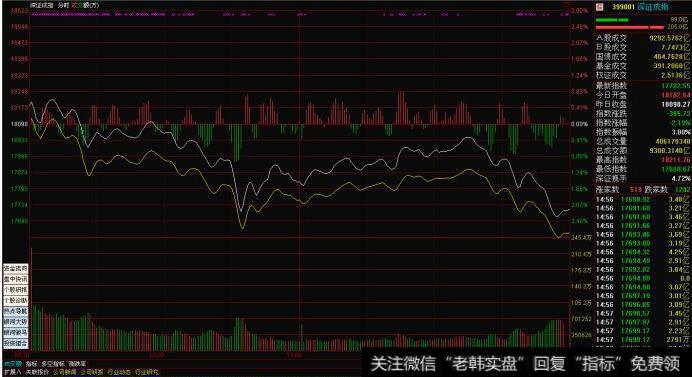This screenshot has height=377, width=692.
Task: Click the 个股诊断 side button
Action: pyautogui.click(x=16, y=300)
